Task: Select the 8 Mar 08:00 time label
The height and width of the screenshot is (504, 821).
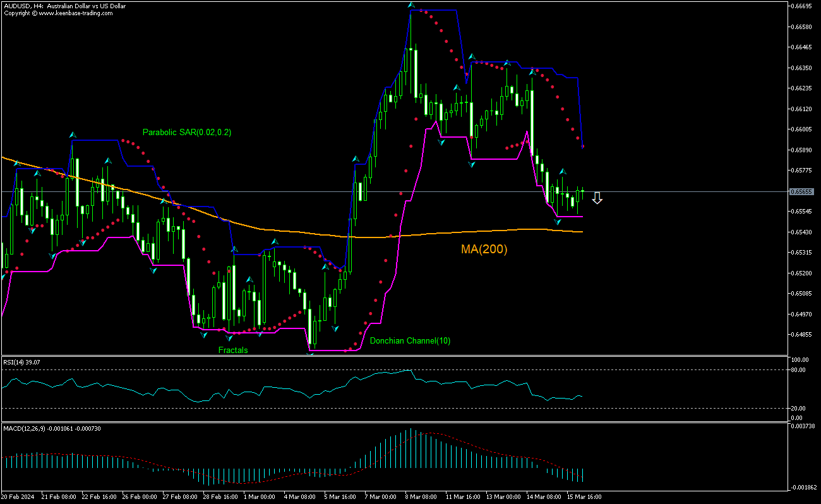Action: [421, 497]
